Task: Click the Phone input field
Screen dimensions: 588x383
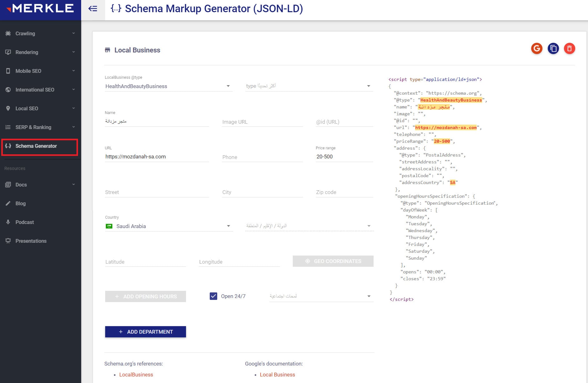Action: pos(262,157)
